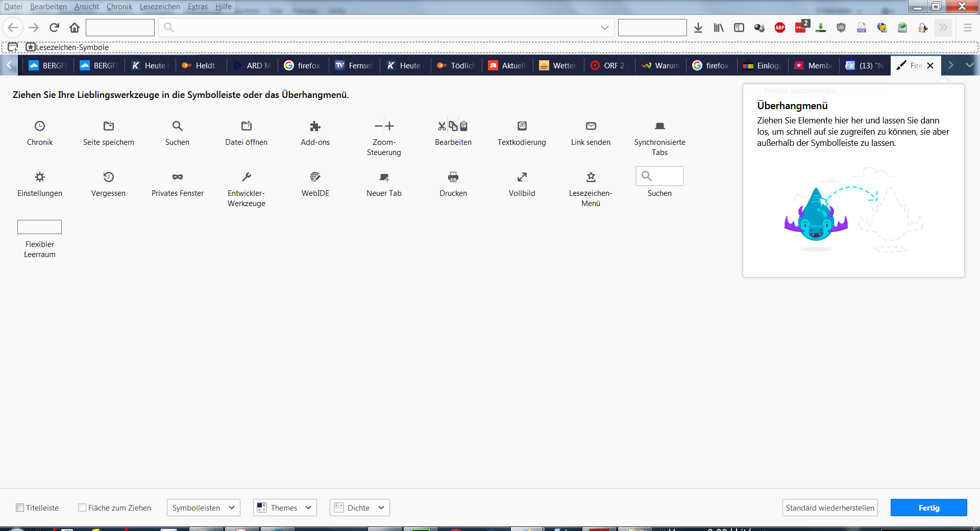Select the Suchen search box widget
This screenshot has width=980, height=531.
(659, 176)
